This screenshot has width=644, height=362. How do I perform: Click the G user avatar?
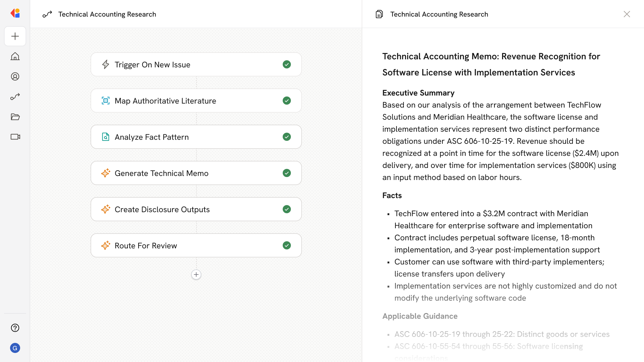(x=15, y=348)
